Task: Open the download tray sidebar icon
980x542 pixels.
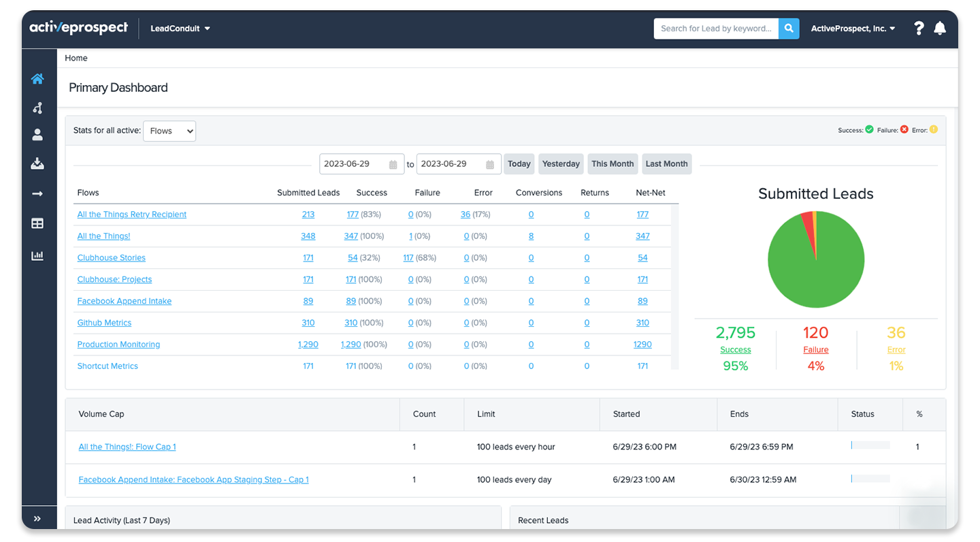Action: [37, 163]
